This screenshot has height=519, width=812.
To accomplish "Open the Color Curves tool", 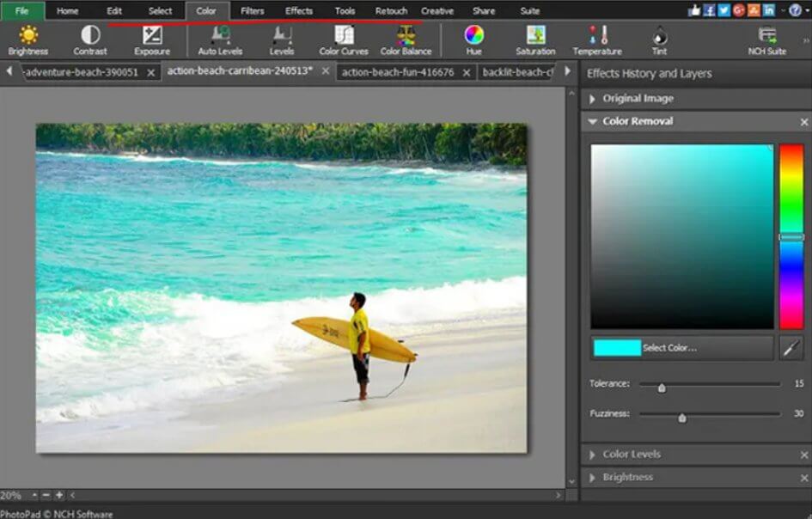I will [344, 40].
